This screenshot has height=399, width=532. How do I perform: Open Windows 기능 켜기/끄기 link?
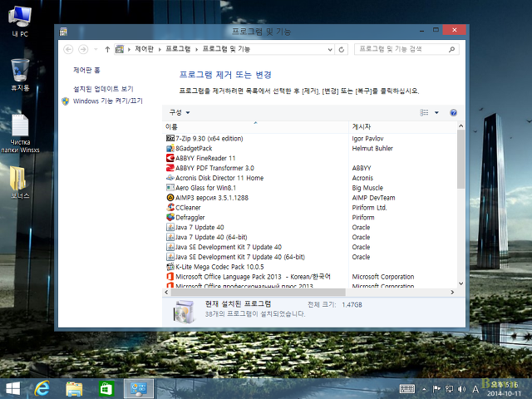coord(108,101)
